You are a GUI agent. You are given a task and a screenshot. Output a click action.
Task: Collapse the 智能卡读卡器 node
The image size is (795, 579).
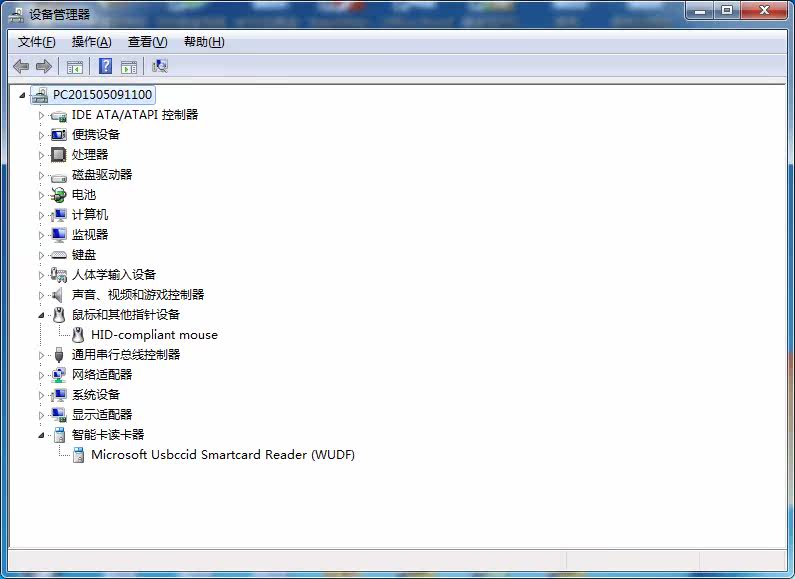tap(41, 435)
